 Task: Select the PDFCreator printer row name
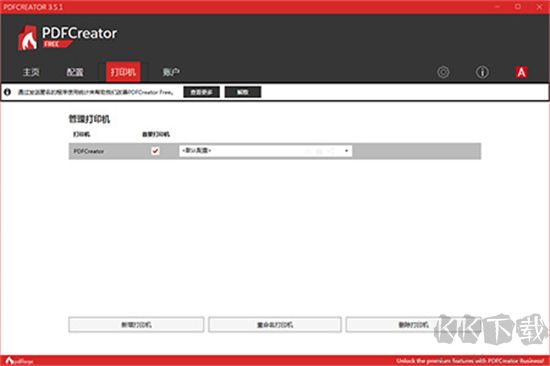point(89,151)
